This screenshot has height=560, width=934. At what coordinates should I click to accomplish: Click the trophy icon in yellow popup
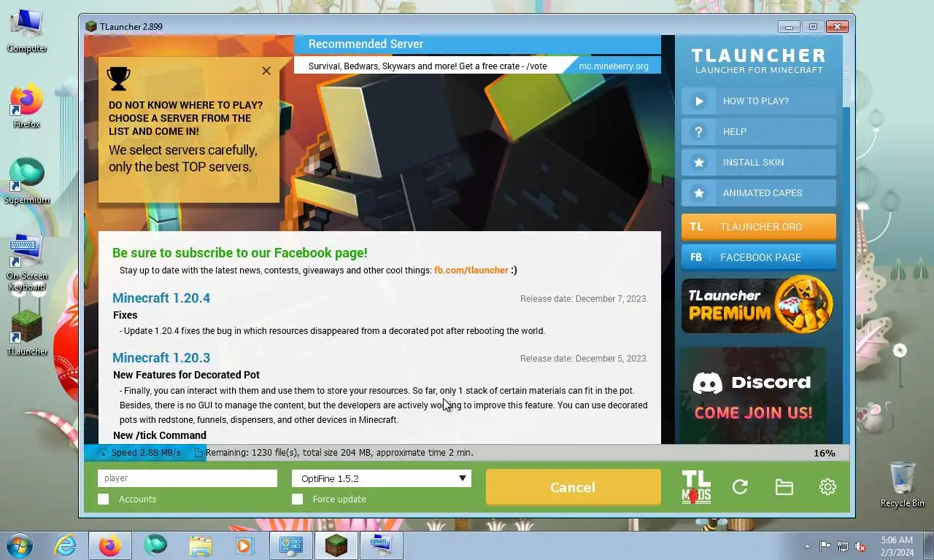[118, 79]
